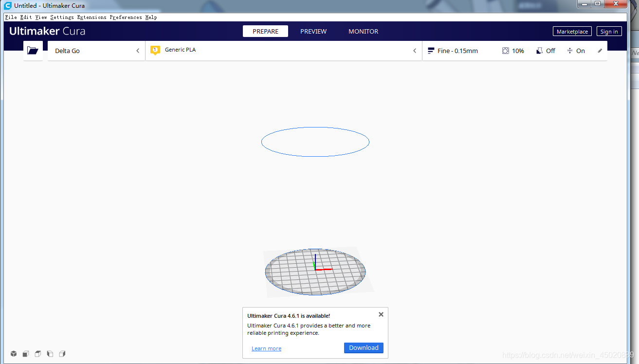
Task: Switch to front view cube icon
Action: pyautogui.click(x=26, y=354)
